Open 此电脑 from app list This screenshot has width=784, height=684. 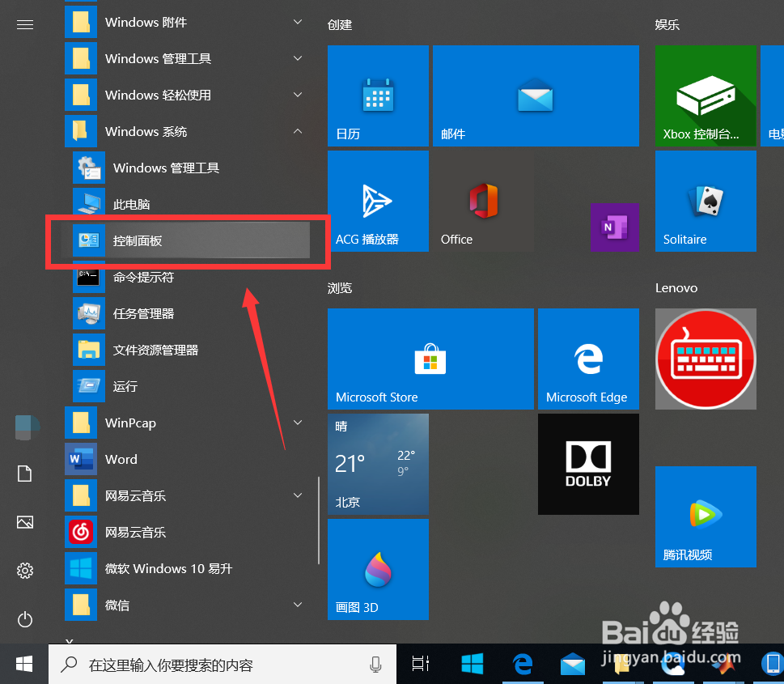coord(190,204)
